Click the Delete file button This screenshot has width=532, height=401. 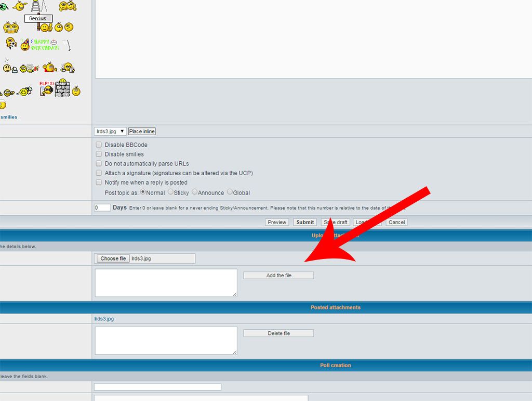point(278,333)
